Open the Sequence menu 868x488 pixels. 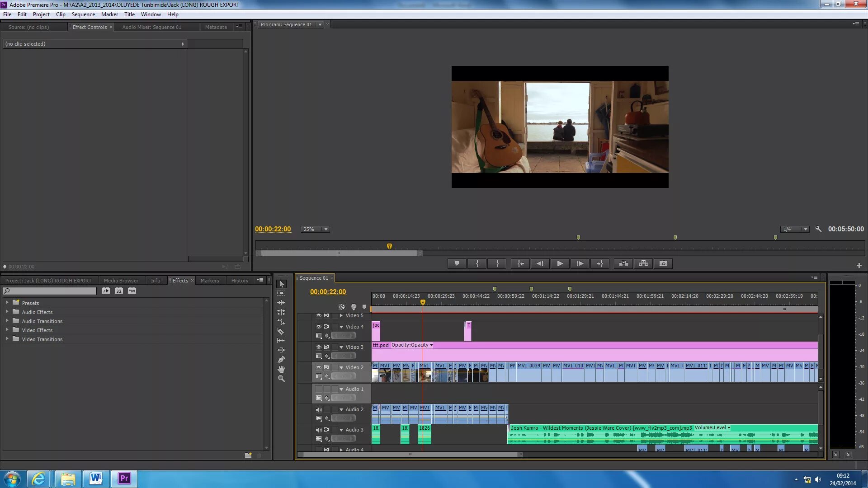pyautogui.click(x=83, y=14)
